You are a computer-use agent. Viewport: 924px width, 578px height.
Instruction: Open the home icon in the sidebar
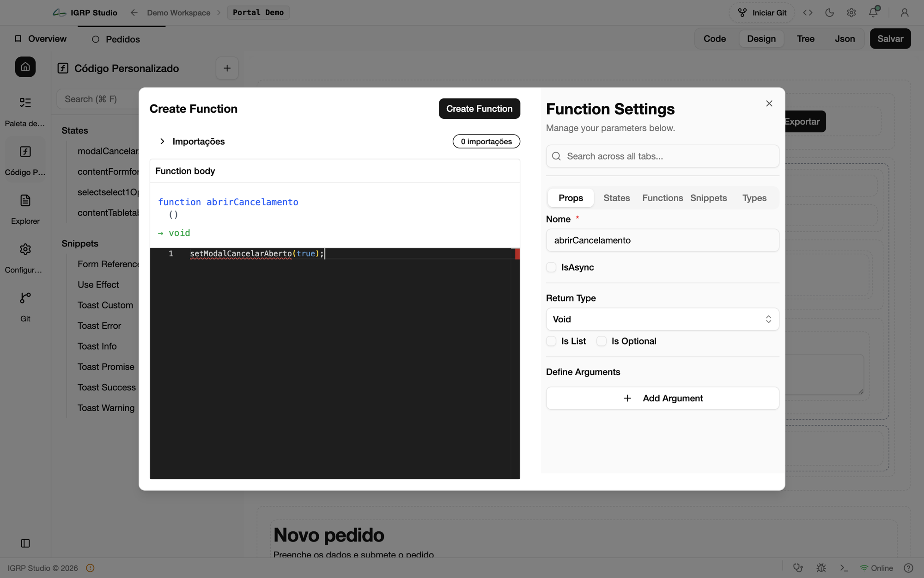tap(25, 67)
